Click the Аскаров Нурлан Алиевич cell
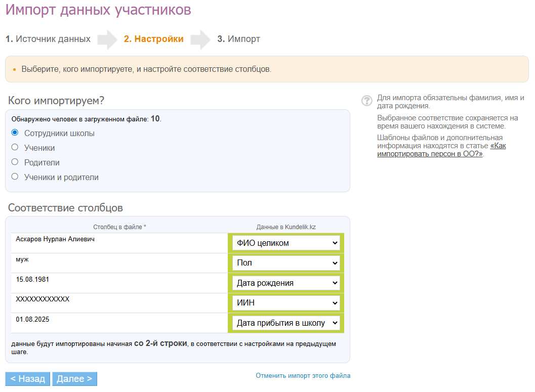535x392 pixels. [55, 239]
